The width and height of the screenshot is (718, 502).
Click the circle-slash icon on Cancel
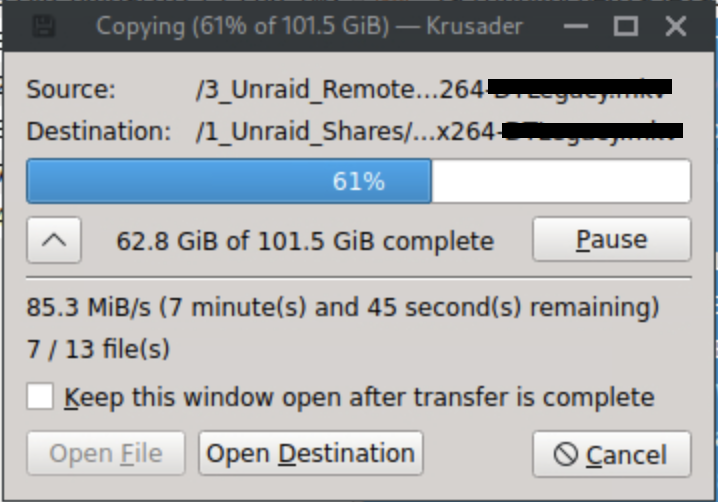tap(566, 455)
